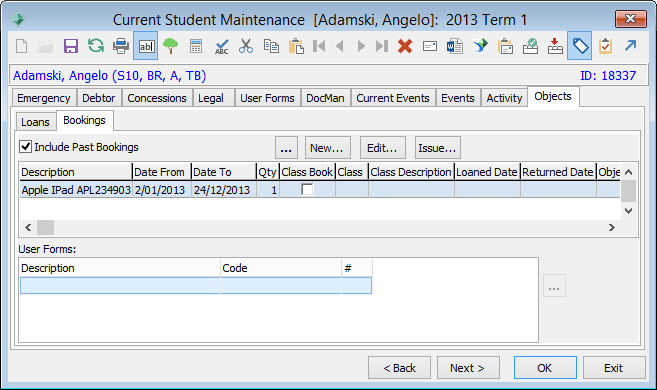Click the Print toolbar icon
Image resolution: width=657 pixels, height=390 pixels.
(121, 46)
